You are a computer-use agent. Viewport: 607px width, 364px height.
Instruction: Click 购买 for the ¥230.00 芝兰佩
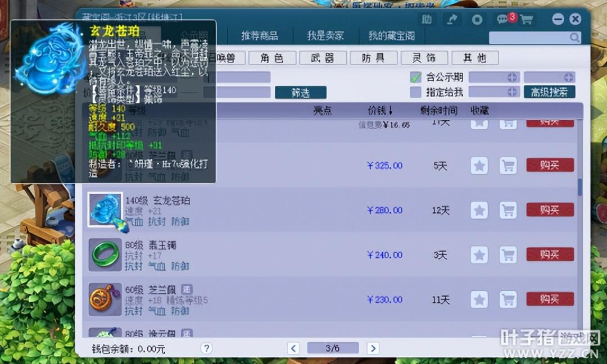550,299
